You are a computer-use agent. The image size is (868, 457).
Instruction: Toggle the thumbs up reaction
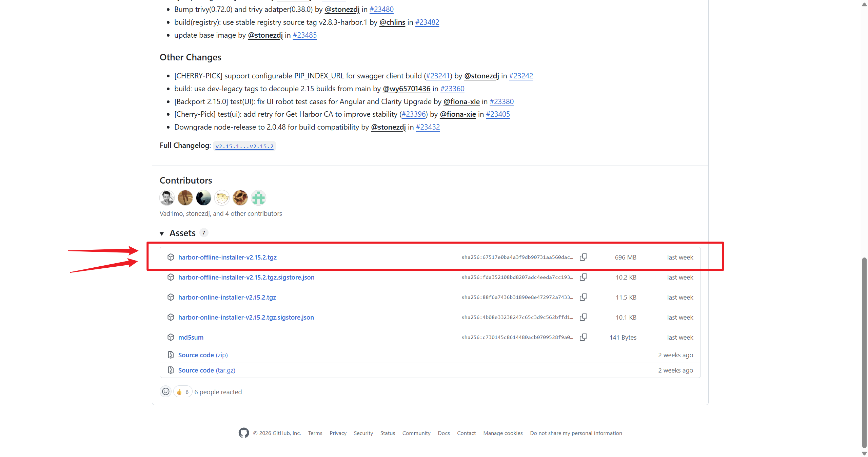pyautogui.click(x=183, y=392)
